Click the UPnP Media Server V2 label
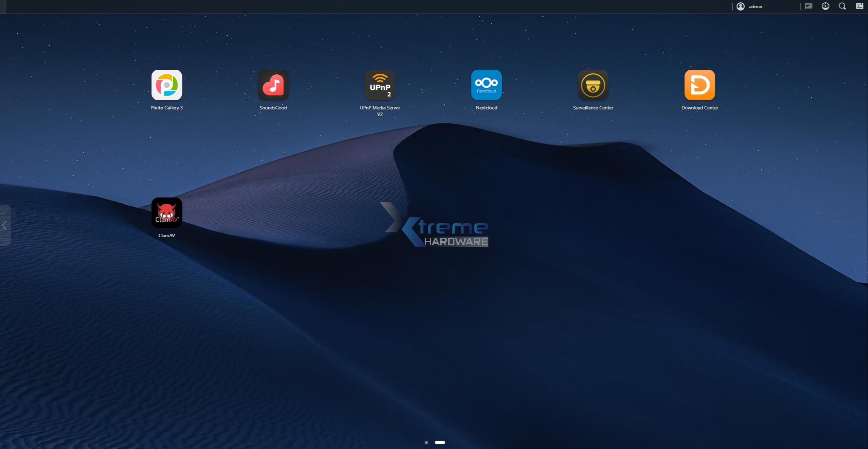Viewport: 868px width, 449px height. coord(380,111)
